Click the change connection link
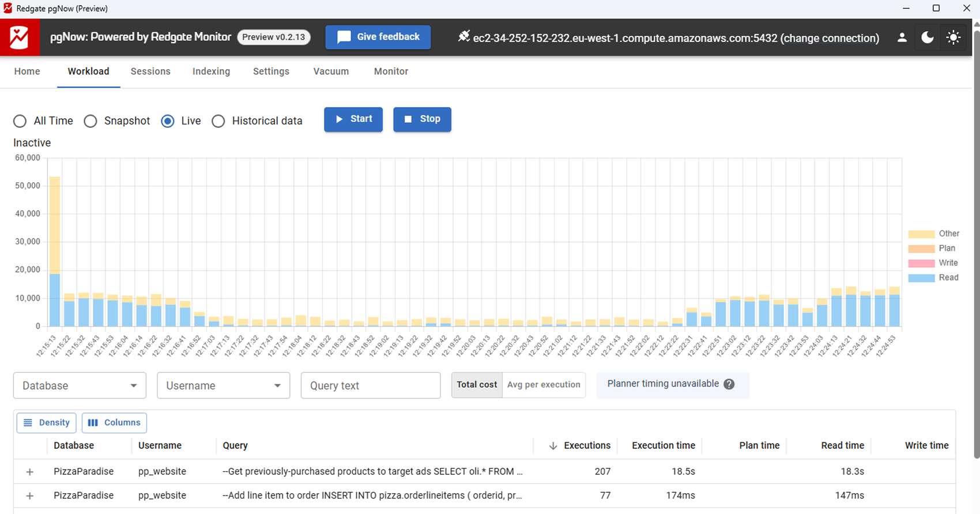 point(830,38)
